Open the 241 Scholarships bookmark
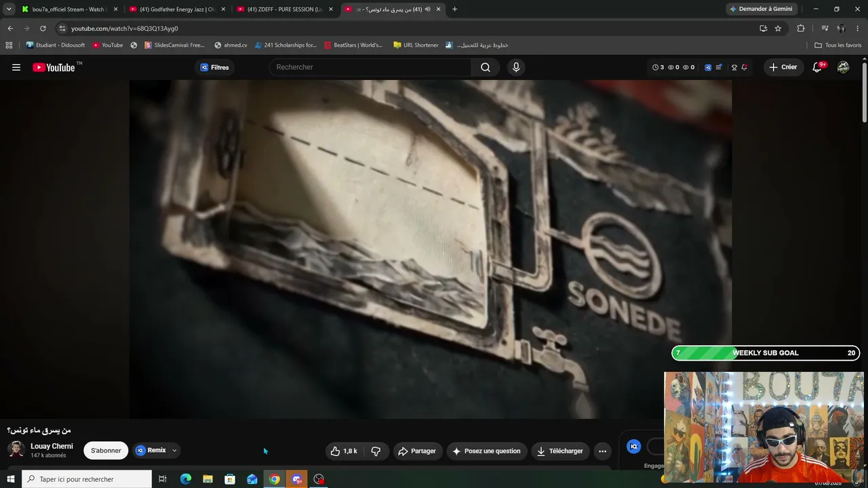 coord(285,45)
